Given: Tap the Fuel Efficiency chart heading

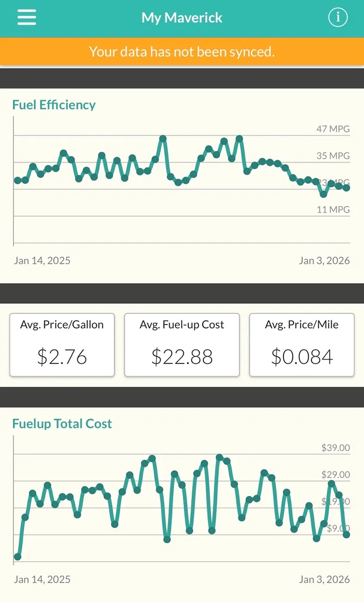Looking at the screenshot, I should pos(54,105).
